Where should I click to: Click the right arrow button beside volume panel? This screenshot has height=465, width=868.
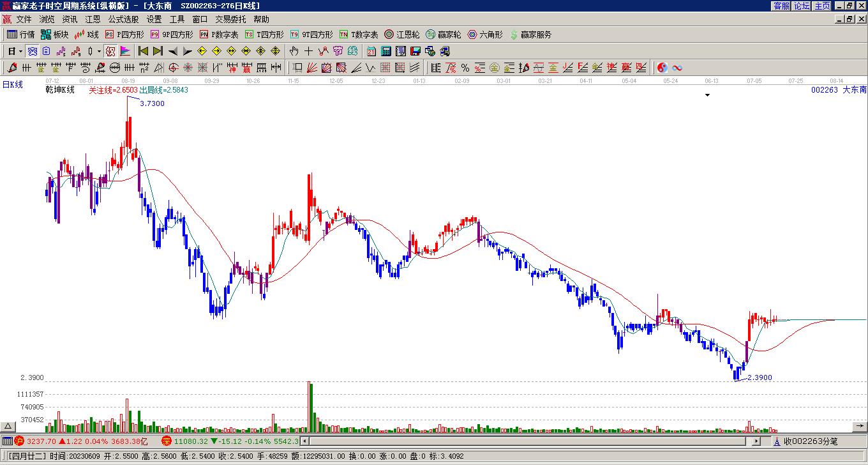click(860, 427)
